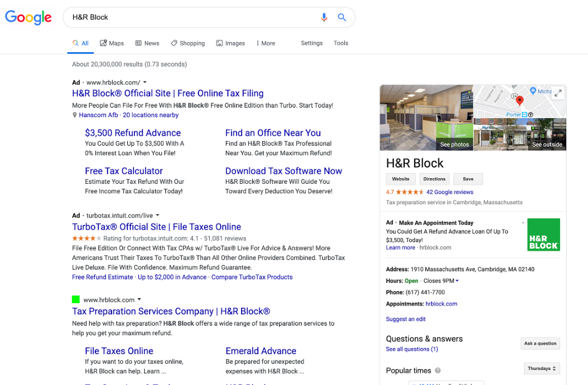Open the Popular times help icon
Image resolution: width=588 pixels, height=385 pixels.
point(438,370)
